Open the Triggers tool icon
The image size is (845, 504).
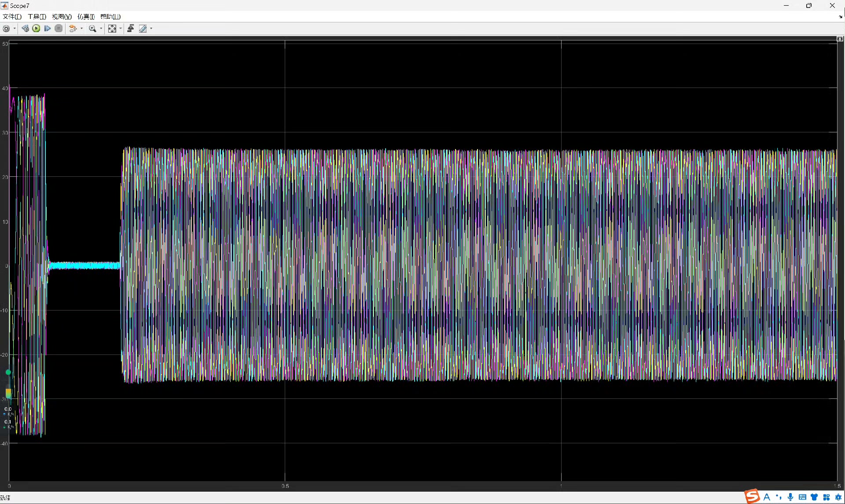[x=131, y=29]
